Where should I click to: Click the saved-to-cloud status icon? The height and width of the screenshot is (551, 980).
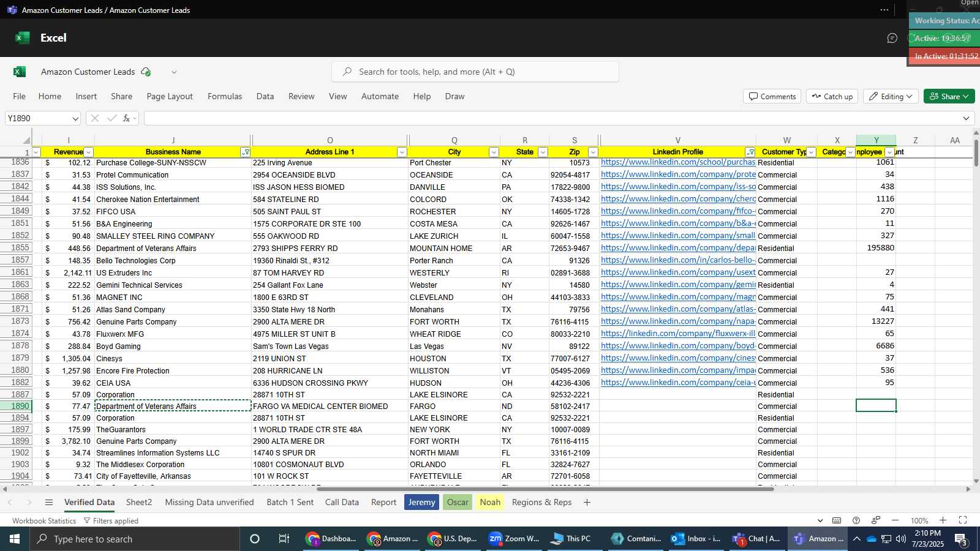tap(146, 72)
